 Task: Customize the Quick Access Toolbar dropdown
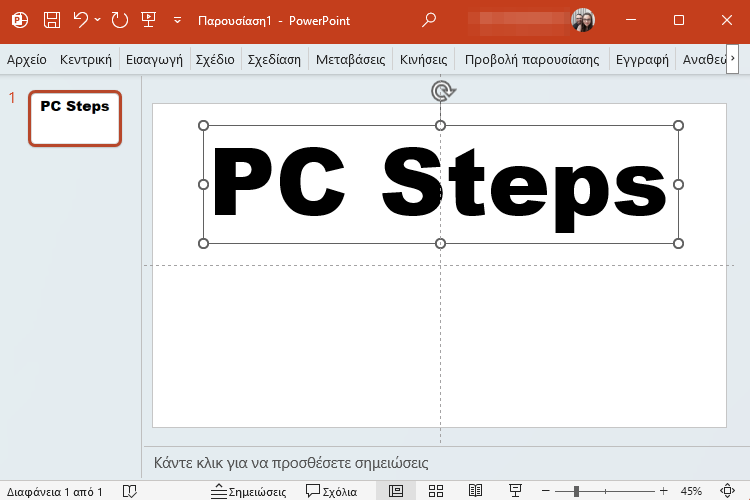click(x=177, y=20)
